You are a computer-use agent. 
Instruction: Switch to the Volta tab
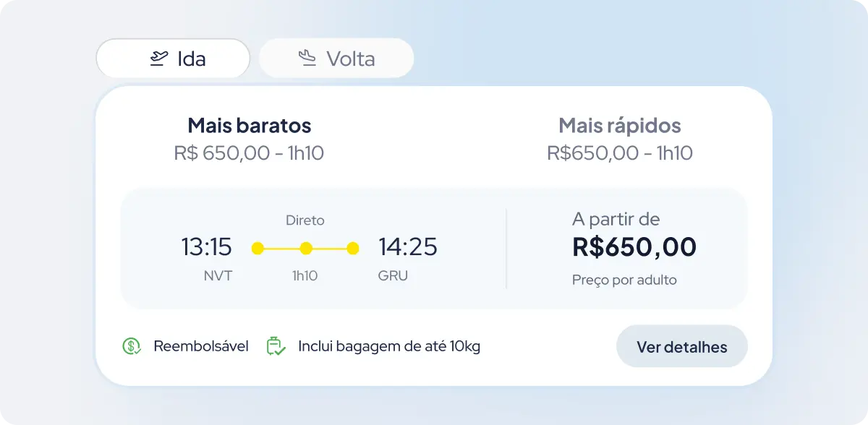336,59
